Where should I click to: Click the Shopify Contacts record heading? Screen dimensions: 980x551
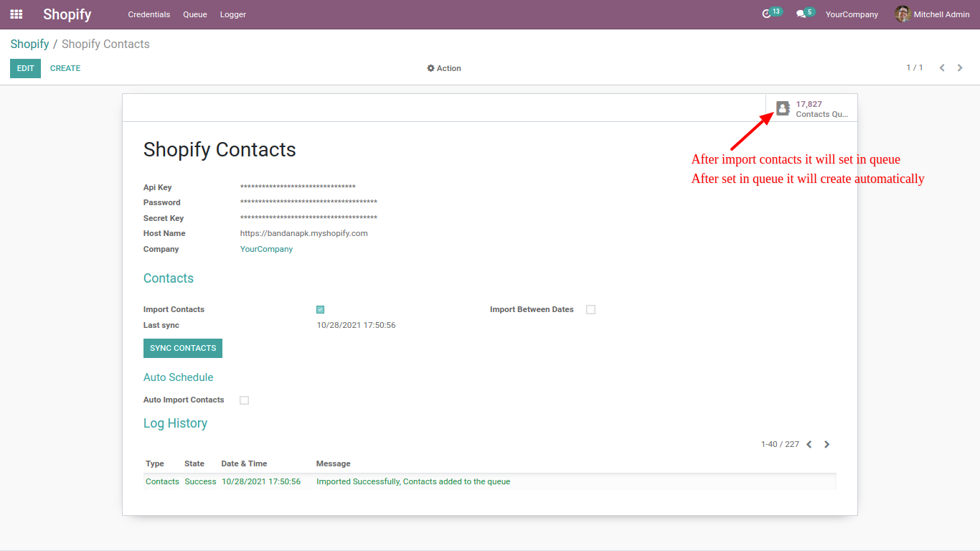coord(220,149)
